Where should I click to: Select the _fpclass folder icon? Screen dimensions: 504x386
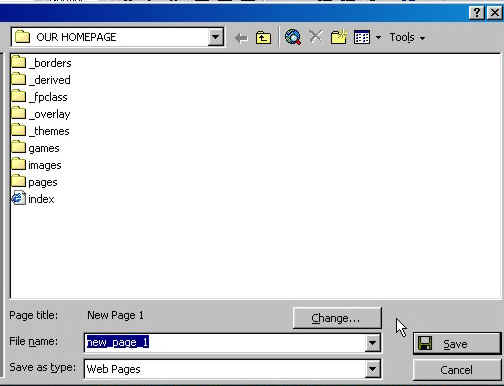(19, 96)
